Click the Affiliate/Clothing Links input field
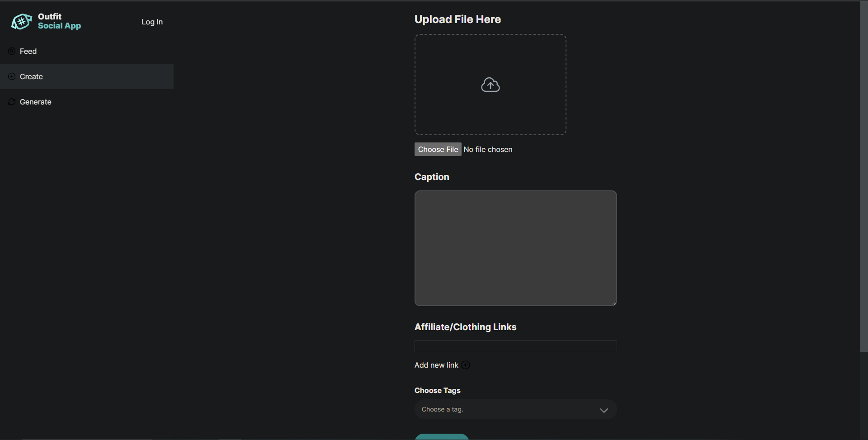868x440 pixels. coord(515,346)
